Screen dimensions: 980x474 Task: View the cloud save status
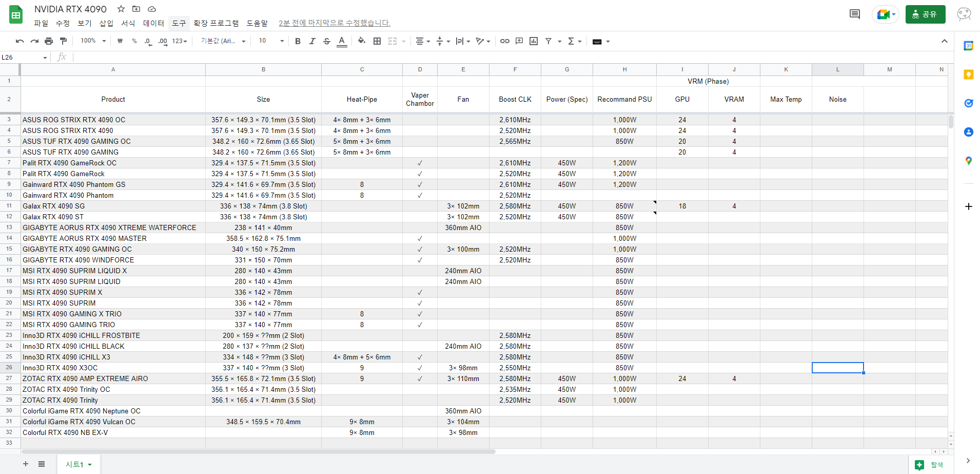(x=152, y=9)
